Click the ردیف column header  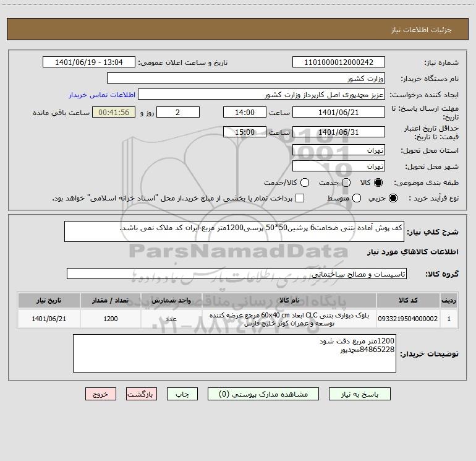449,300
